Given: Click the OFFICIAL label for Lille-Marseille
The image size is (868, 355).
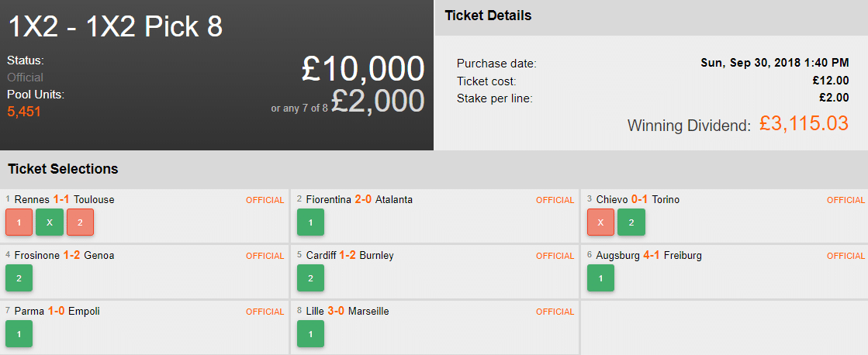Looking at the screenshot, I should pos(555,312).
